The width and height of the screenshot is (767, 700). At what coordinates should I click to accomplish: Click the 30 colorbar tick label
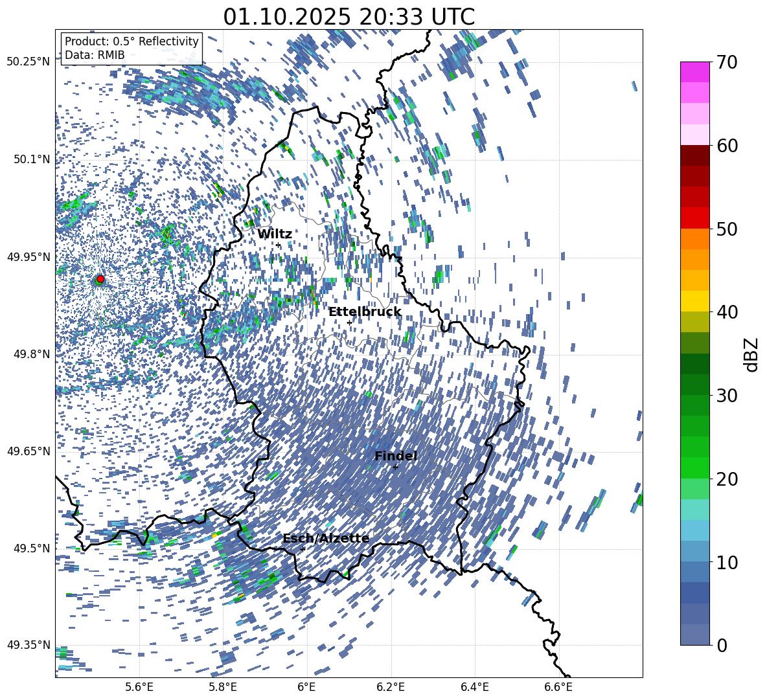tap(727, 396)
